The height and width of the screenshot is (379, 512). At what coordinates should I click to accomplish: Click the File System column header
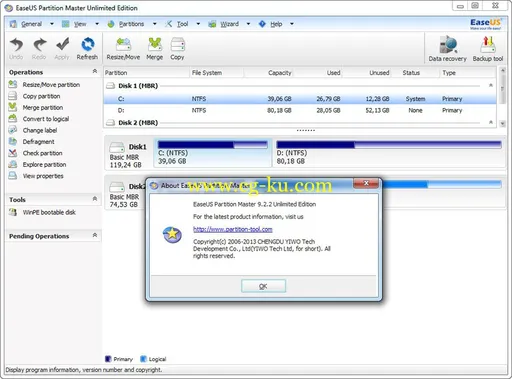click(x=217, y=73)
